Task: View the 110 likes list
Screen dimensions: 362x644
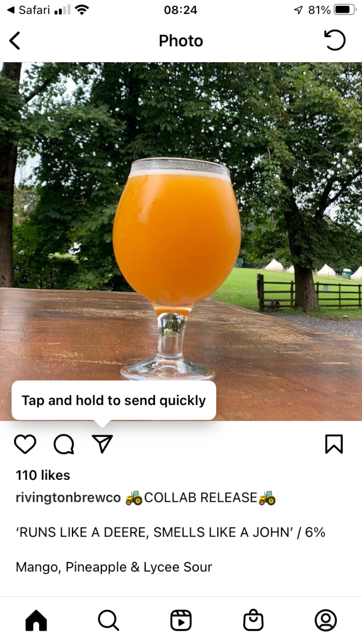Action: coord(43,475)
